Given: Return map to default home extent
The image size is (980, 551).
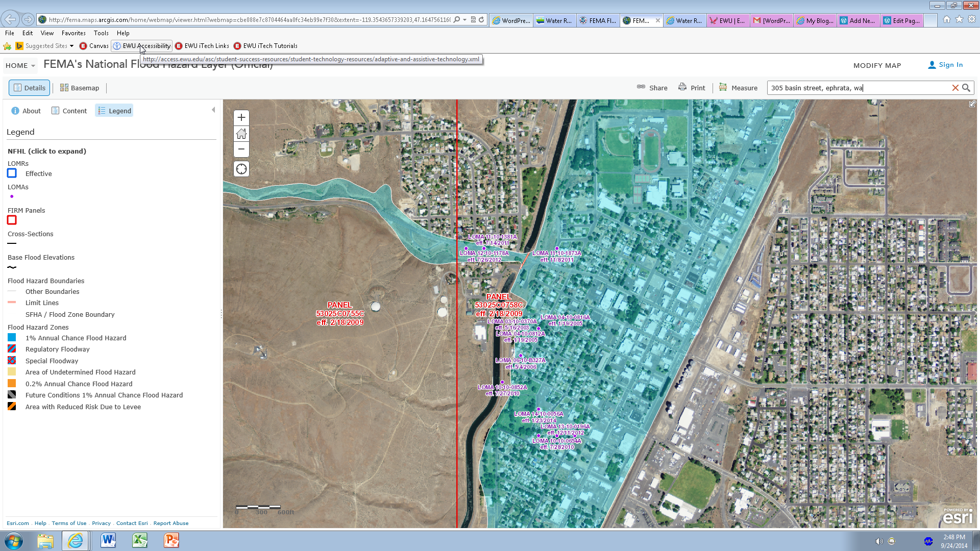Looking at the screenshot, I should coord(241,134).
